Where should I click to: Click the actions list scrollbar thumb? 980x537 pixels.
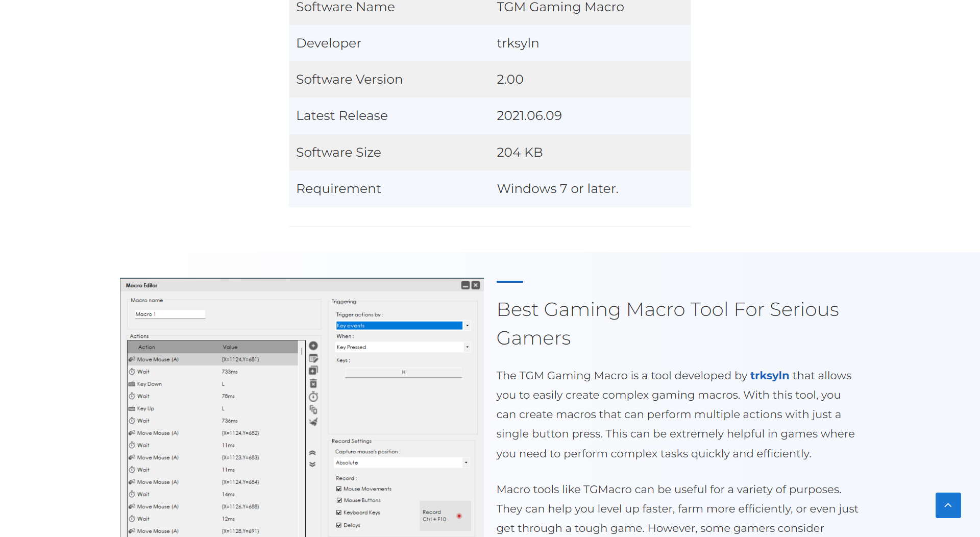[302, 351]
